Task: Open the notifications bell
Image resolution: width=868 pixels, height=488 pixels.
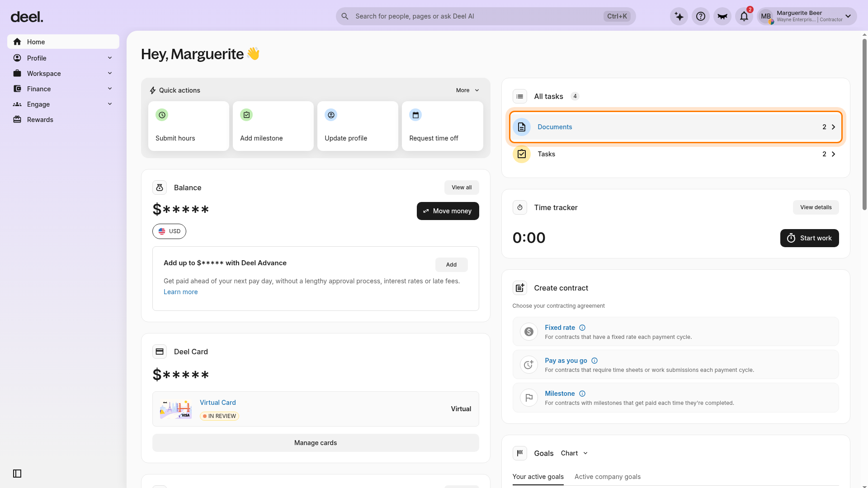Action: point(744,16)
